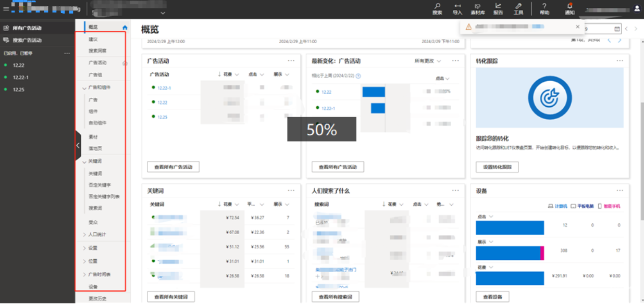Viewport: 644px width, 304px height.
Task: Open the 素材库 asset library icon
Action: tap(477, 6)
